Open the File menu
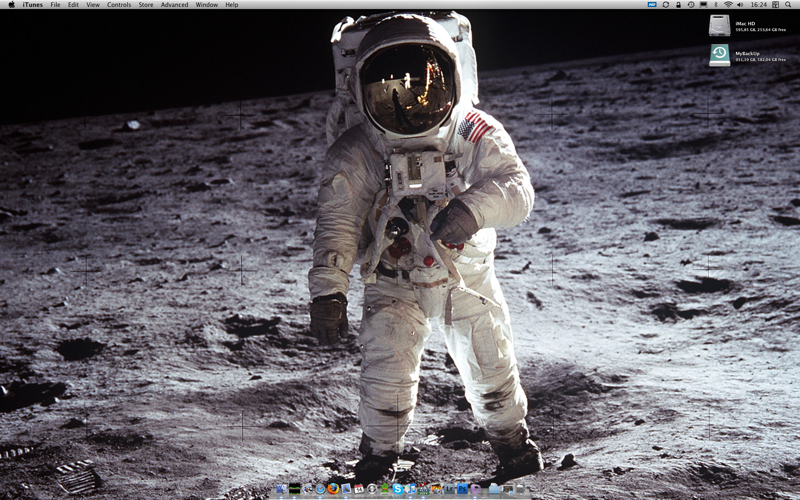800x500 pixels. (x=55, y=5)
